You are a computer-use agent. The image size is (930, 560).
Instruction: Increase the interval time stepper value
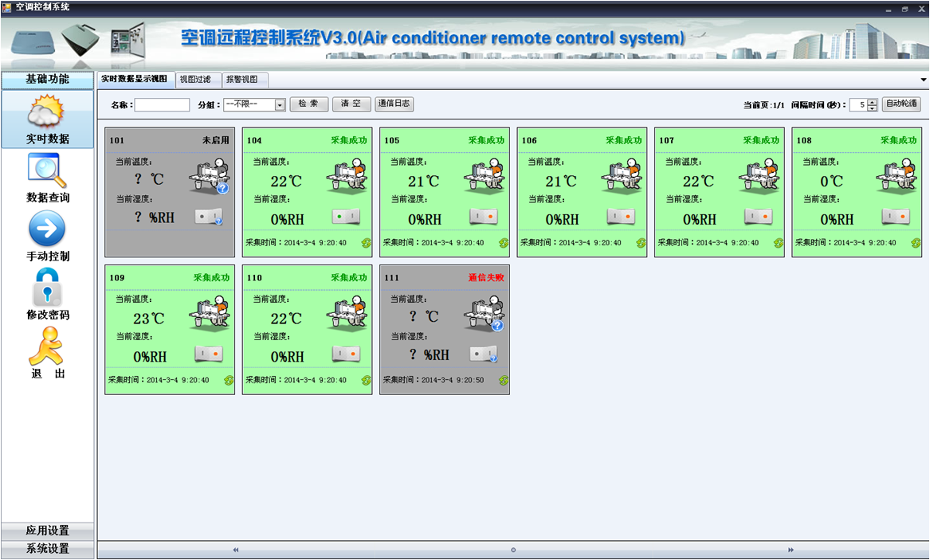[872, 101]
